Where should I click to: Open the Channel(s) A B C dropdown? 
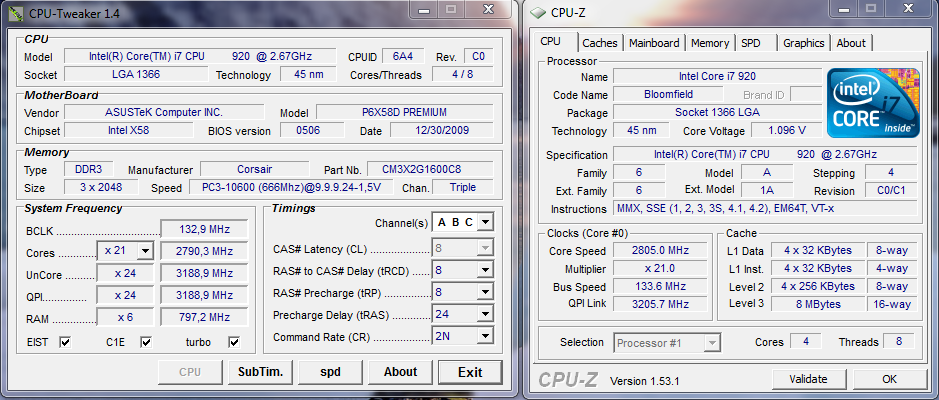(486, 222)
